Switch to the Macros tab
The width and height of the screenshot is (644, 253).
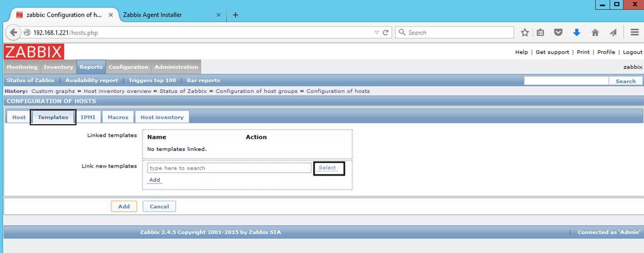(118, 117)
